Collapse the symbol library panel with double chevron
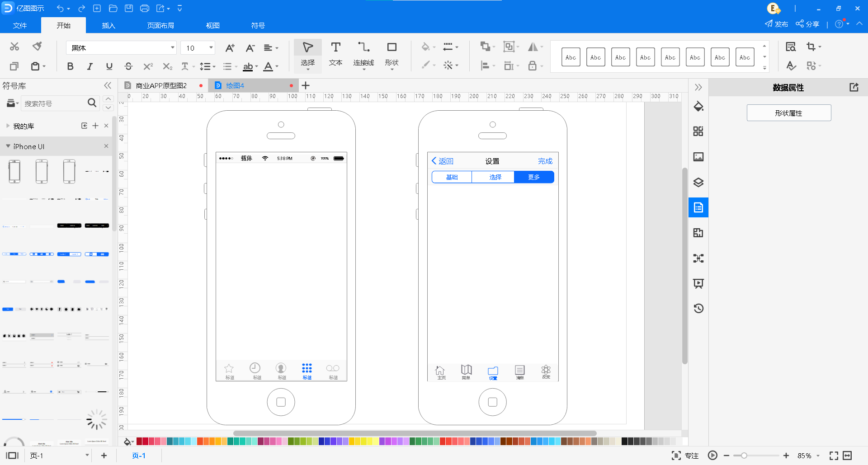868x465 pixels. tap(108, 85)
